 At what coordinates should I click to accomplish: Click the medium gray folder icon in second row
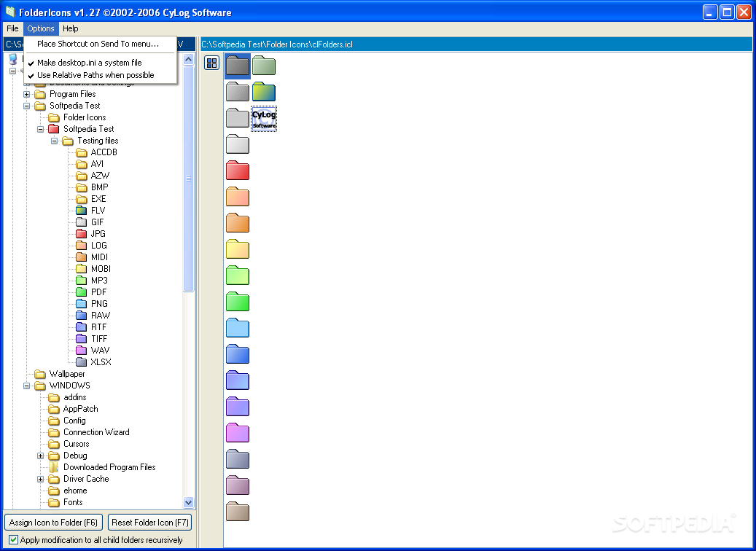(x=238, y=92)
